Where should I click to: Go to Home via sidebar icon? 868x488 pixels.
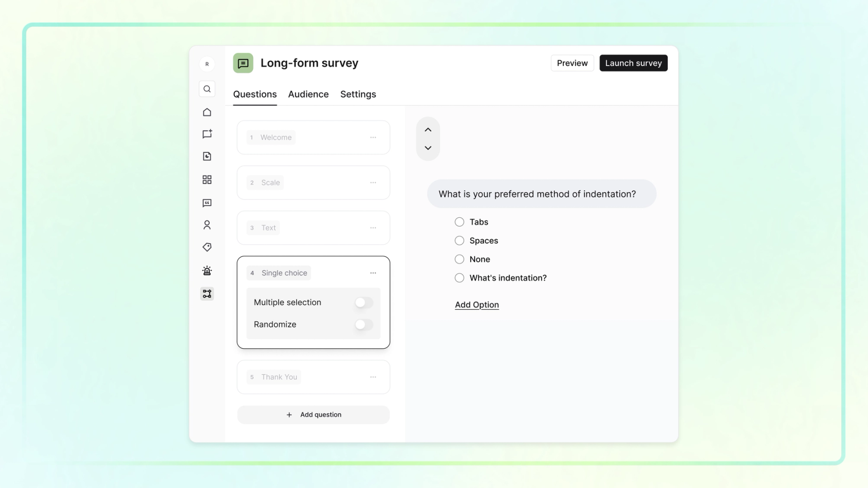[207, 112]
